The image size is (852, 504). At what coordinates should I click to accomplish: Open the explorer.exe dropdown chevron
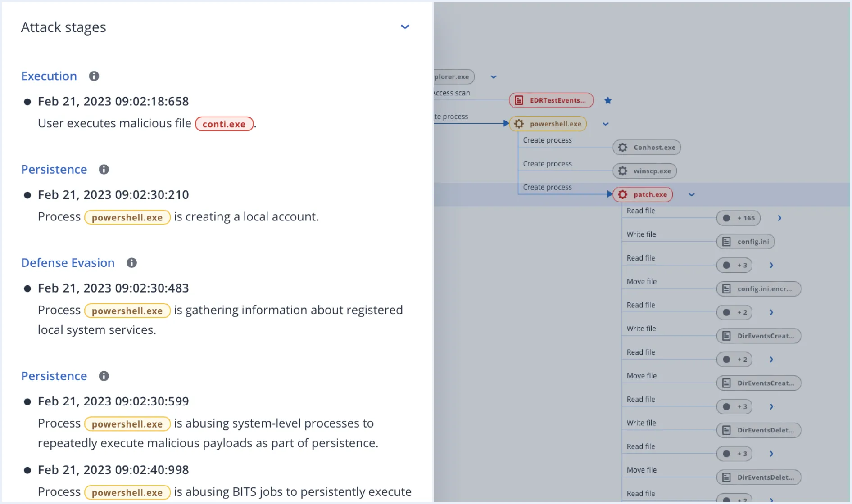(x=493, y=76)
